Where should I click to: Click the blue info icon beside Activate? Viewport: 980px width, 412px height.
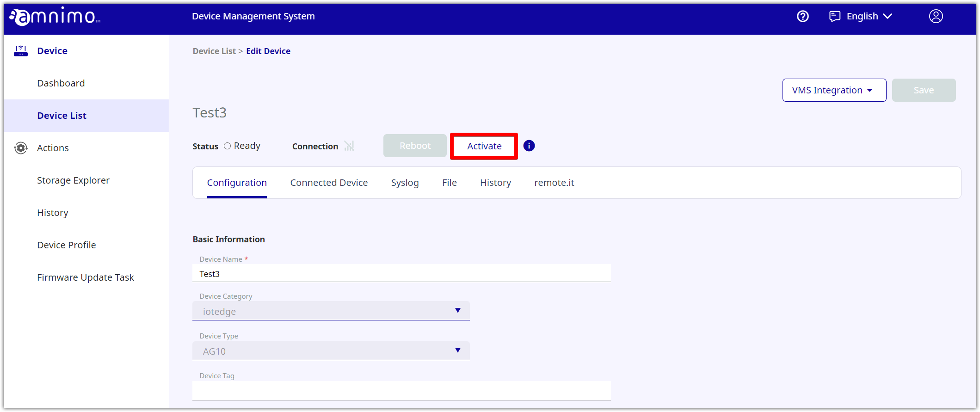click(x=529, y=146)
